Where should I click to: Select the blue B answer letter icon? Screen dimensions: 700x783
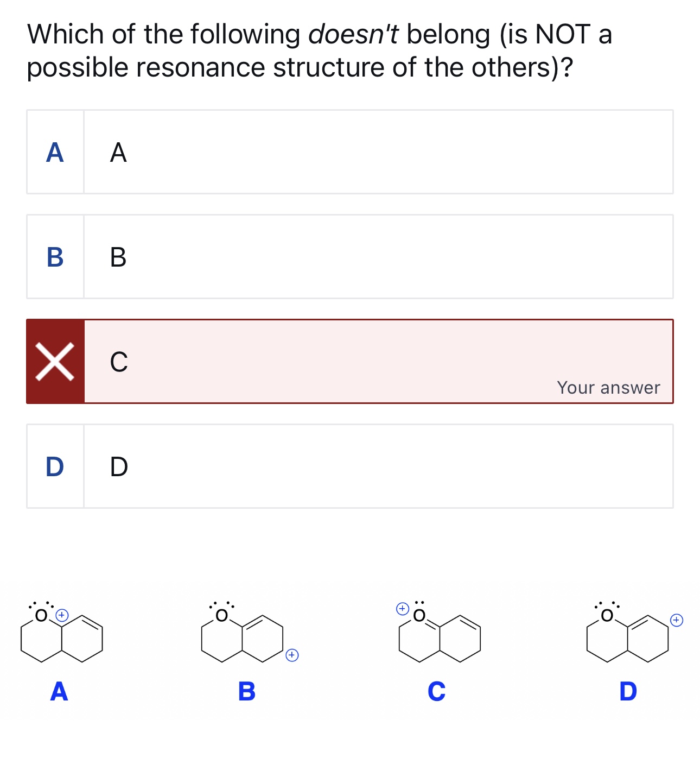tap(54, 257)
